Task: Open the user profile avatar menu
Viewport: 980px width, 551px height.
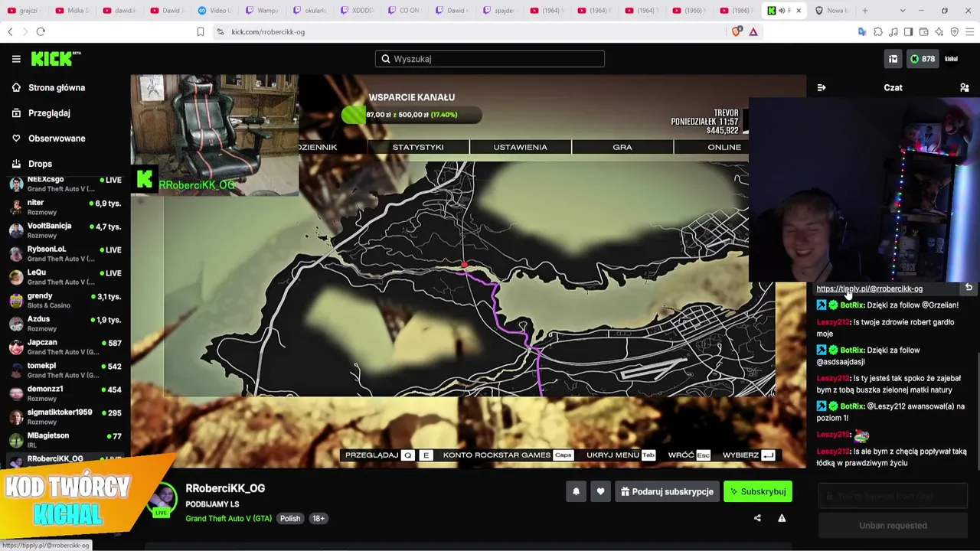Action: tap(952, 59)
